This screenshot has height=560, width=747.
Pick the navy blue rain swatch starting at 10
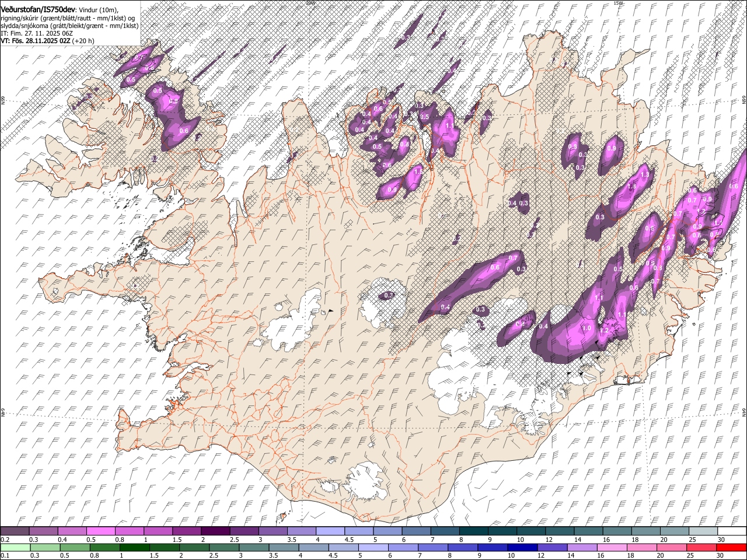[522, 547]
